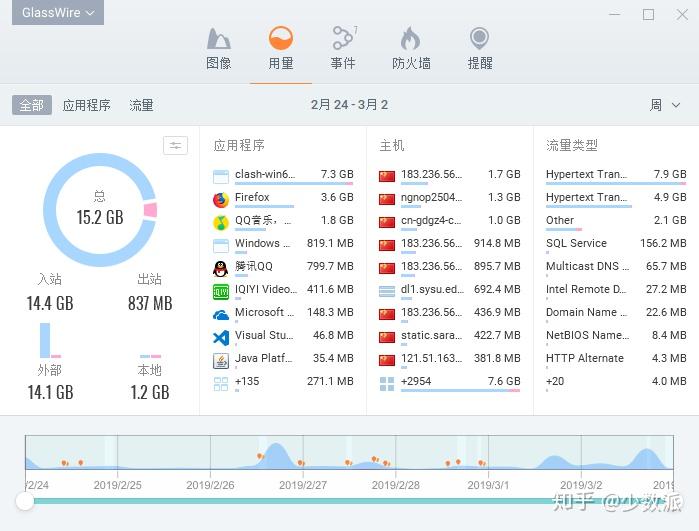Open the GlassWire dropdown menu
The height and width of the screenshot is (531, 699).
[58, 12]
